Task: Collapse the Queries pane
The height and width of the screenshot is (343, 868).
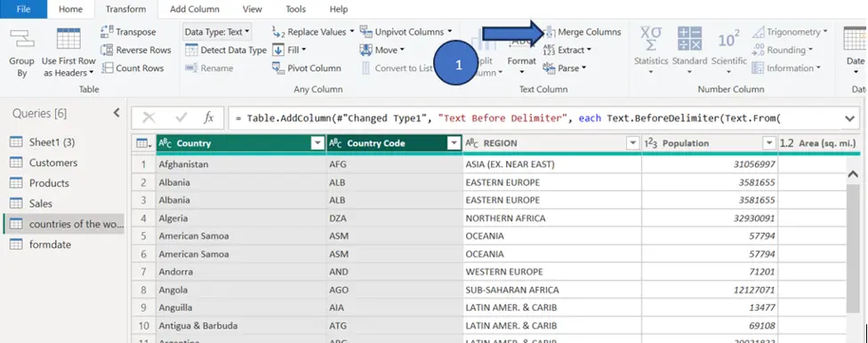Action: click(x=117, y=113)
